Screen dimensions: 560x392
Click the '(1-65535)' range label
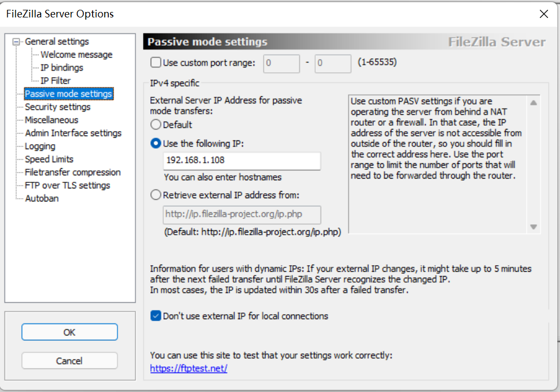point(377,62)
